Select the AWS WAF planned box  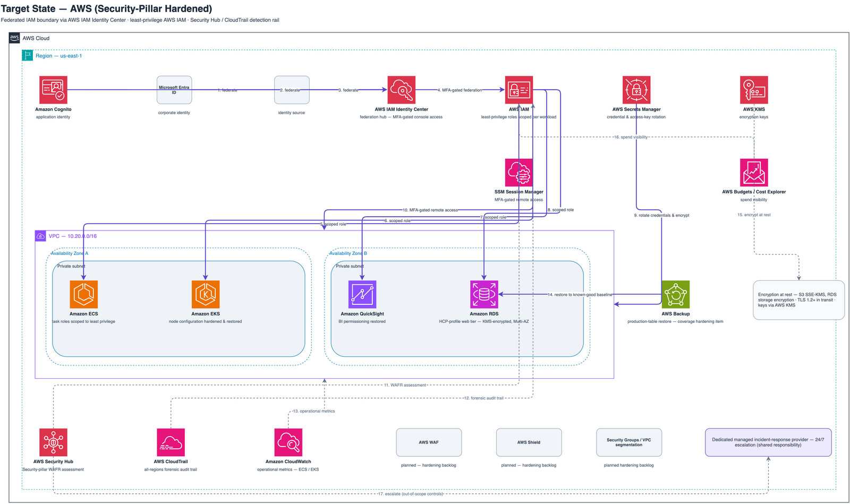point(429,442)
